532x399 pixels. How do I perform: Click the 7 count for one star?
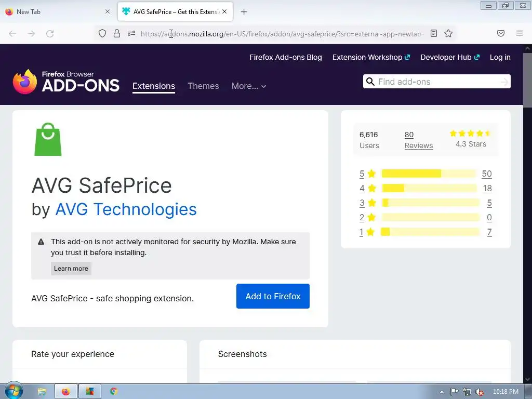point(489,232)
